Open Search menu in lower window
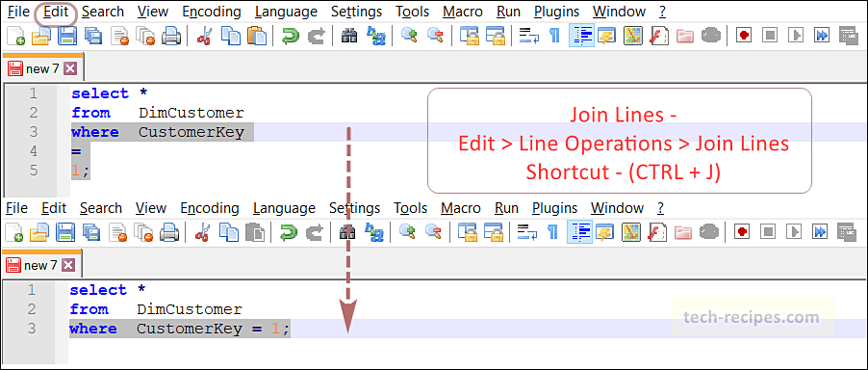The image size is (868, 370). point(101,208)
